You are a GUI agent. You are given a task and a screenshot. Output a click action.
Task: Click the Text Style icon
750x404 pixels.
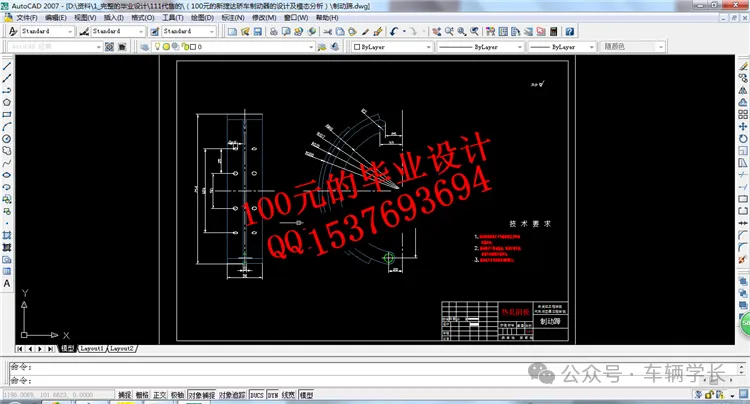click(13, 32)
